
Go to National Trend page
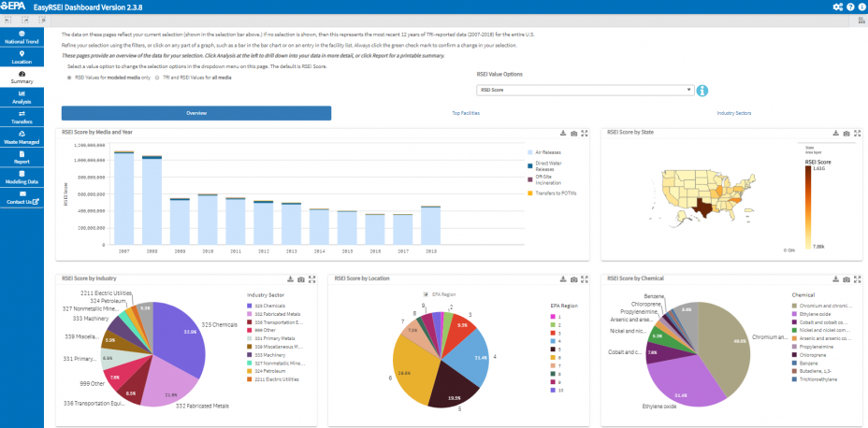(22, 37)
